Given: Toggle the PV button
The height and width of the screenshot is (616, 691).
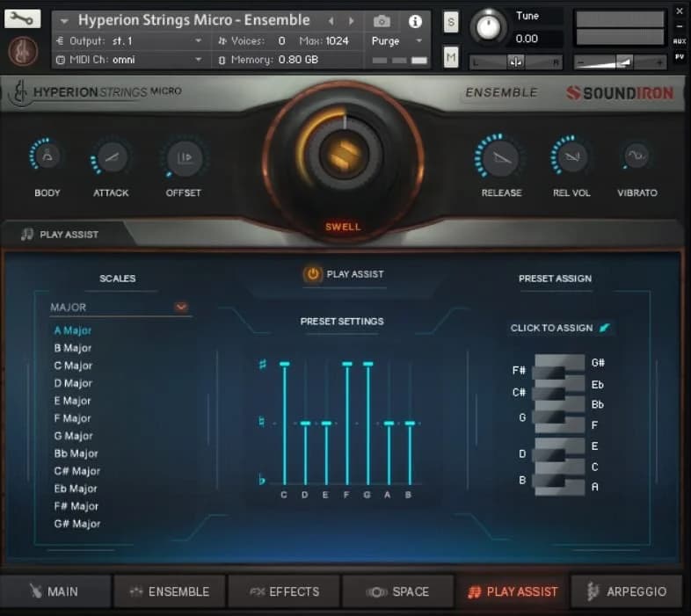Looking at the screenshot, I should tap(679, 56).
